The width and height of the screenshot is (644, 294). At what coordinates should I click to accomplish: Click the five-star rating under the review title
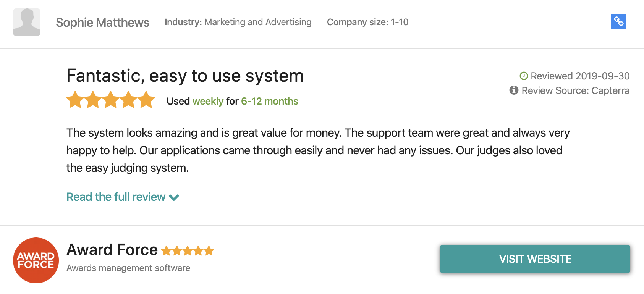click(110, 100)
